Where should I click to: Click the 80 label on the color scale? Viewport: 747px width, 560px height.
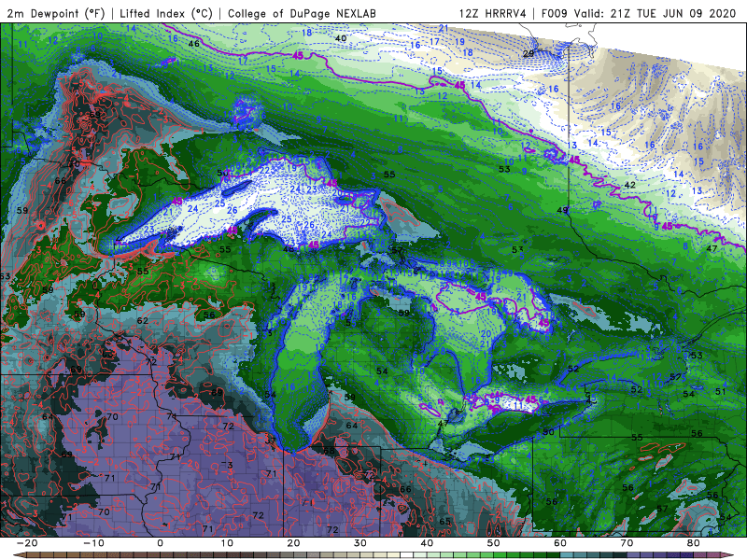694,543
